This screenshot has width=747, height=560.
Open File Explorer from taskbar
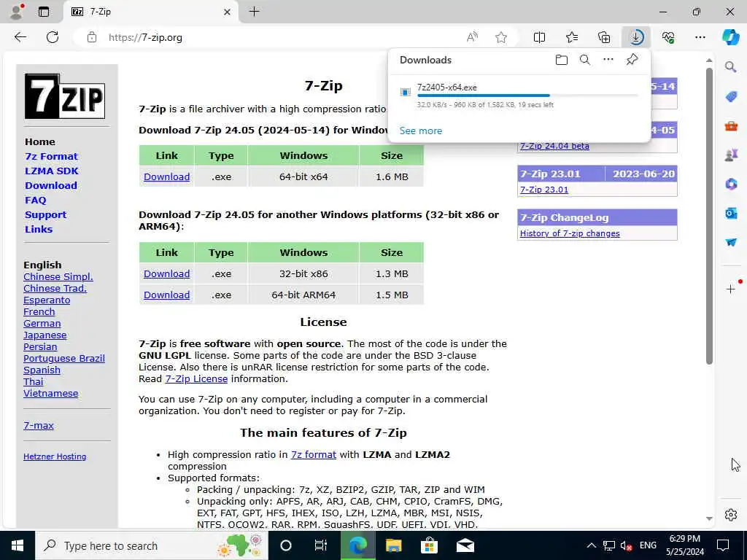tap(393, 545)
